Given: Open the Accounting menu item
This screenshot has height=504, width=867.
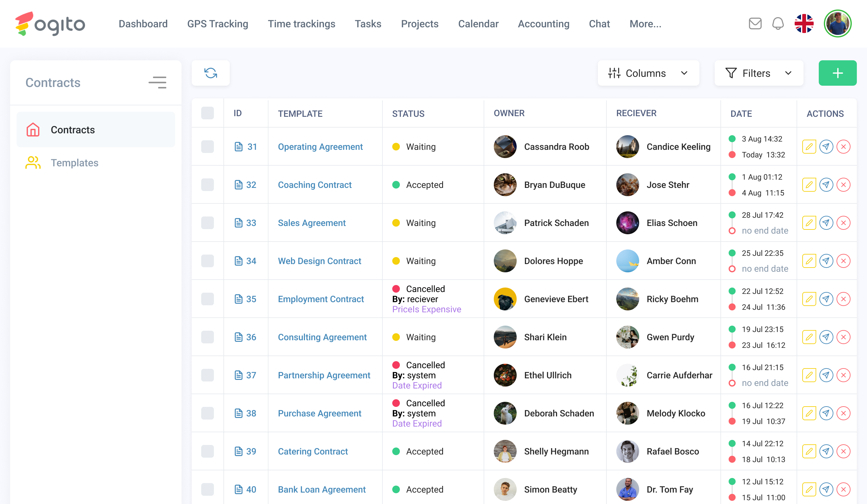Looking at the screenshot, I should tap(543, 24).
